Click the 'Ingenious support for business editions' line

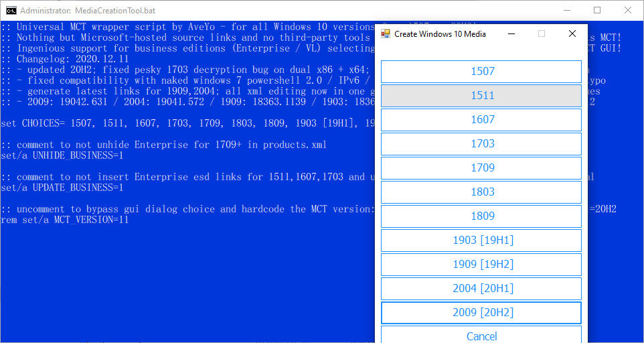point(188,48)
